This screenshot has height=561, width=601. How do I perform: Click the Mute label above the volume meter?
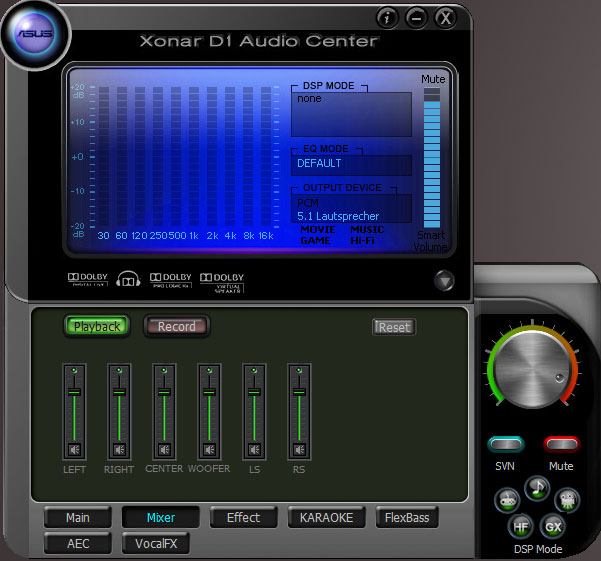[x=433, y=79]
